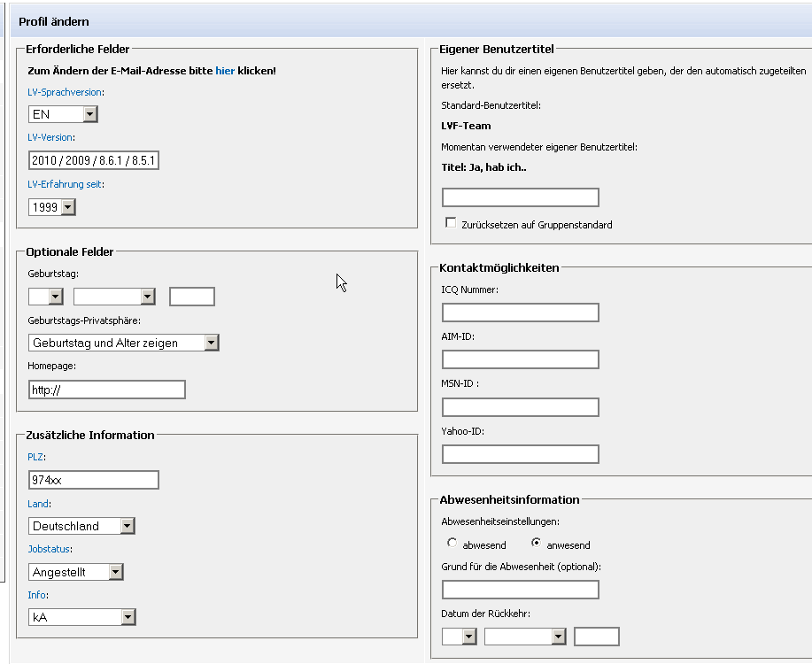
Task: Click the Datum der Rückkehr year field
Action: [597, 637]
